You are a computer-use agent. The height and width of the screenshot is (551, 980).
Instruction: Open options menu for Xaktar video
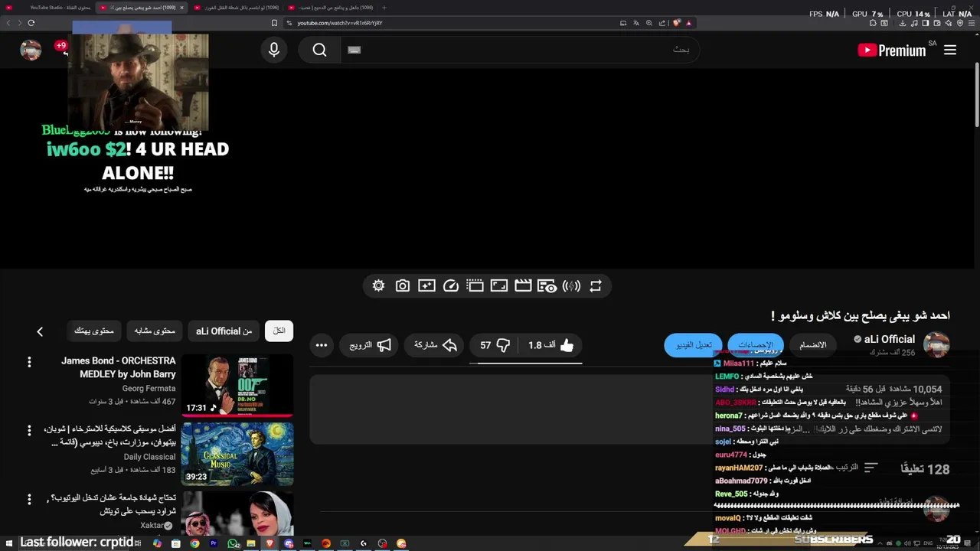(x=29, y=499)
